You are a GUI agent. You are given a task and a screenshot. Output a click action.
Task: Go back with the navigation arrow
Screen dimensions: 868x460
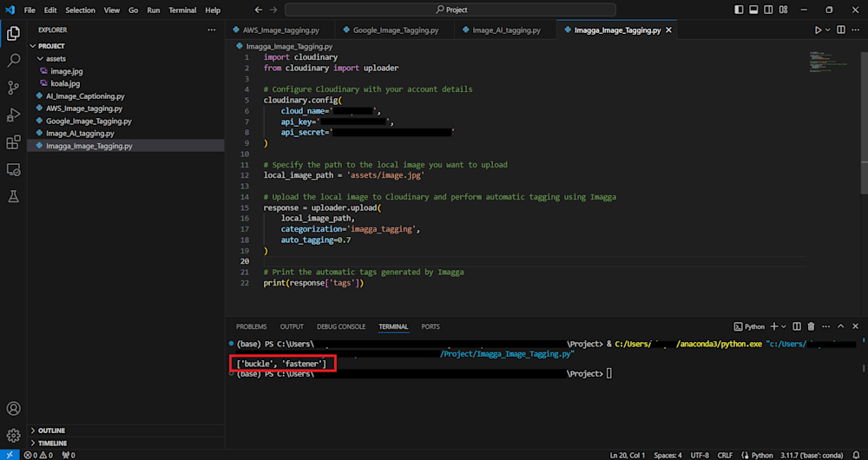tap(259, 10)
